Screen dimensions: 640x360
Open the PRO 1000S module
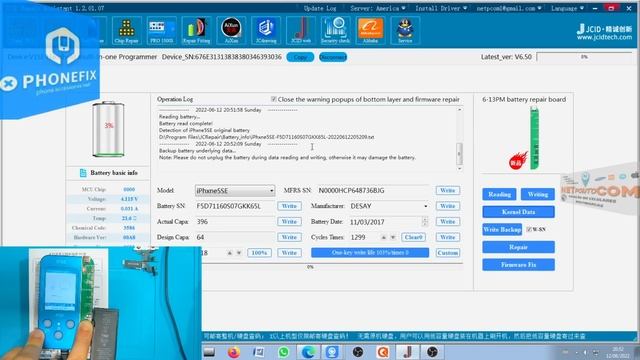[161, 30]
